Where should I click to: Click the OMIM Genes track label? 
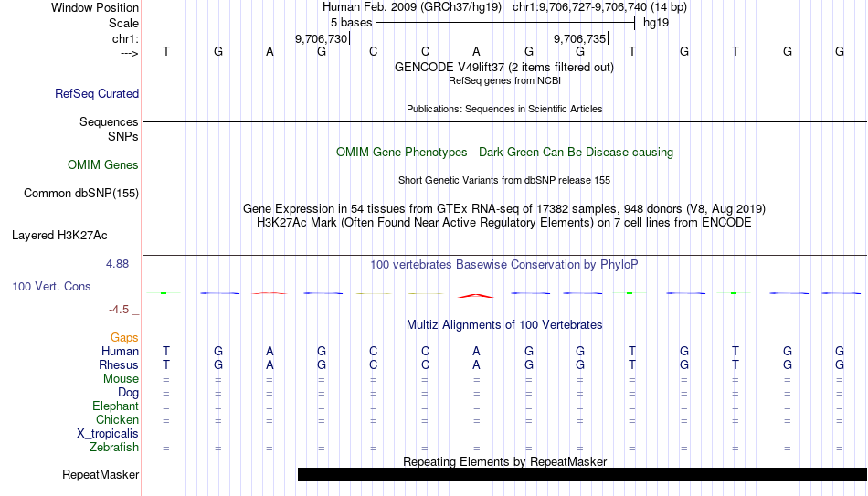click(103, 165)
